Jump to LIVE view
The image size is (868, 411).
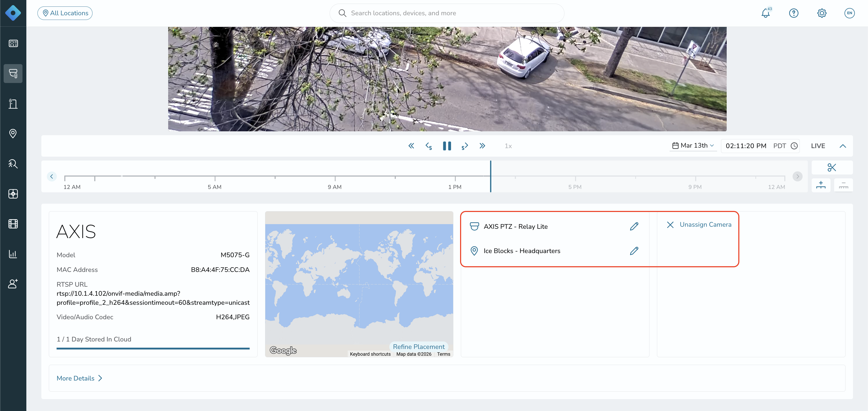click(x=818, y=146)
